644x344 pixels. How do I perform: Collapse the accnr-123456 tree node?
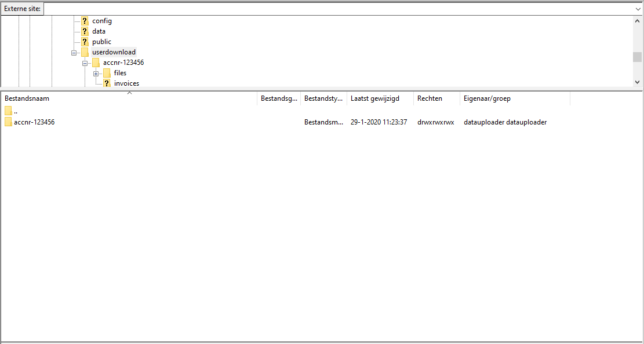[x=85, y=63]
